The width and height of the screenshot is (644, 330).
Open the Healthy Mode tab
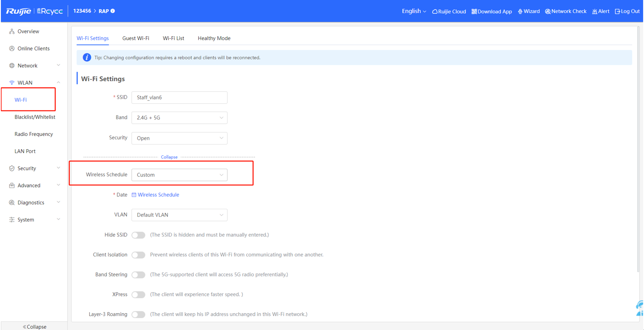214,38
